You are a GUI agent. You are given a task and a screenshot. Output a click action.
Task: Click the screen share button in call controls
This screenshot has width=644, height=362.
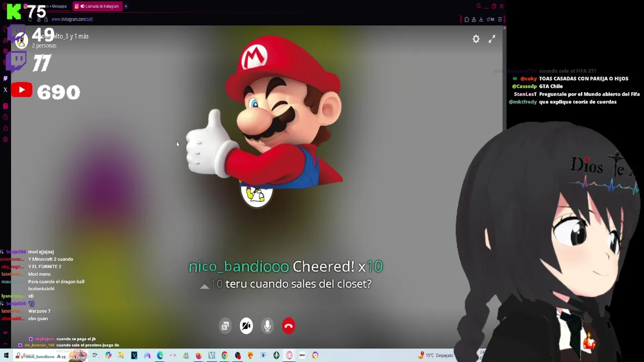(225, 326)
